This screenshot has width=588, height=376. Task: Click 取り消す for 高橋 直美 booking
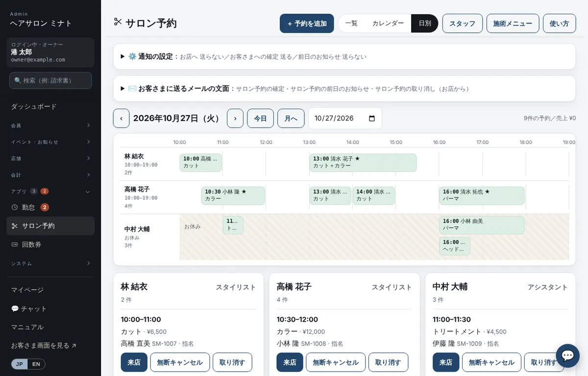[232, 362]
